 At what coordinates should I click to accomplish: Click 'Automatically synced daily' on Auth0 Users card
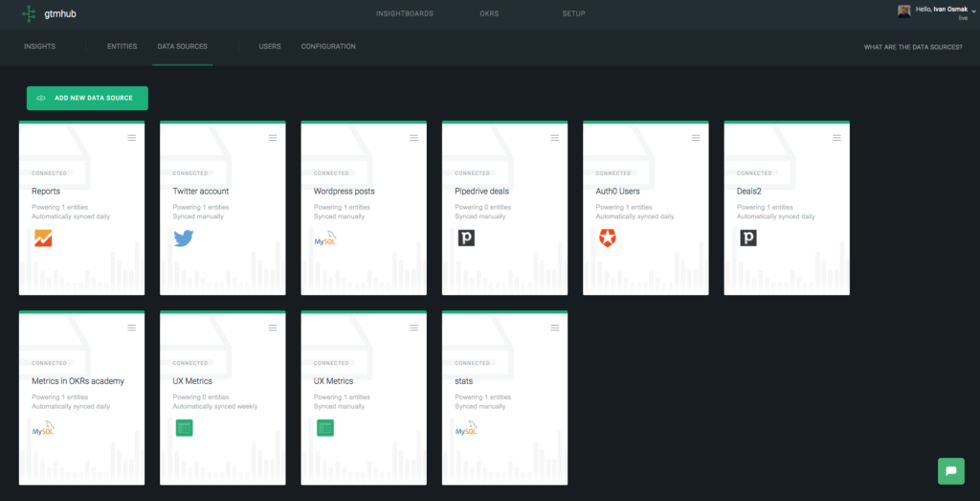[x=635, y=216]
